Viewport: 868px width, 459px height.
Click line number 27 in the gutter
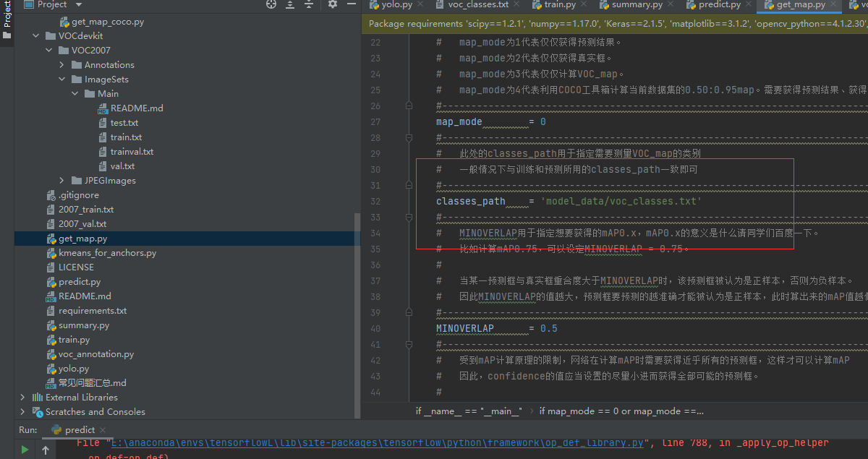click(375, 121)
